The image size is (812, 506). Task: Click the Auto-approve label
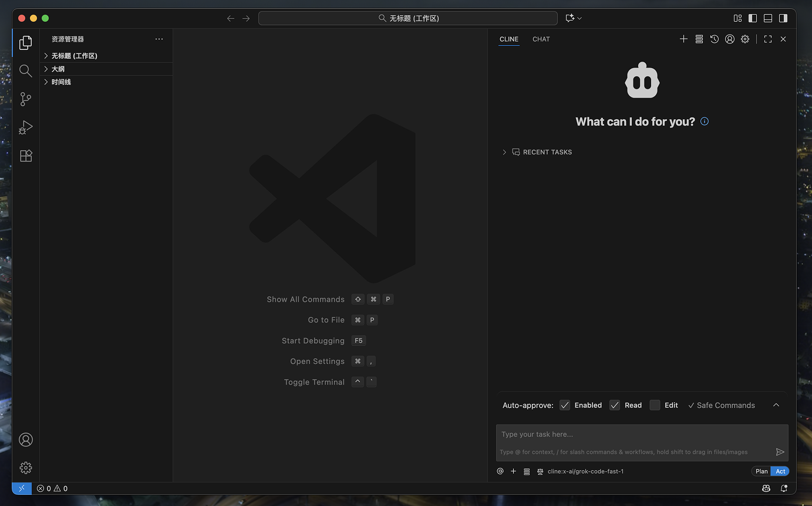point(528,405)
